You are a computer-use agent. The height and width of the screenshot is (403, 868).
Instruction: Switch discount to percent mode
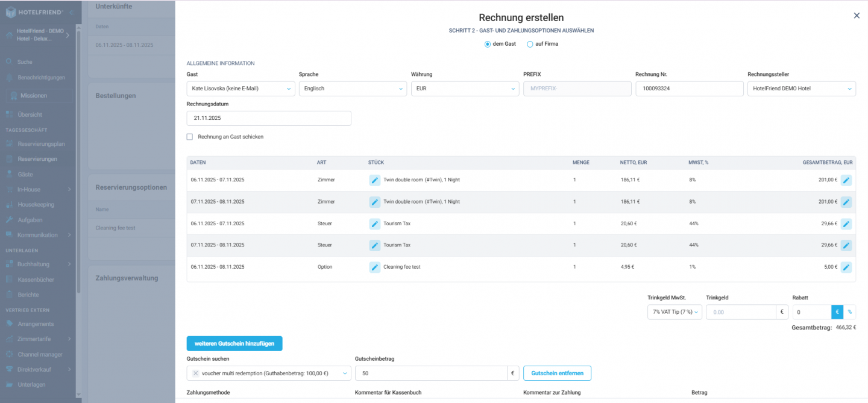(x=850, y=312)
